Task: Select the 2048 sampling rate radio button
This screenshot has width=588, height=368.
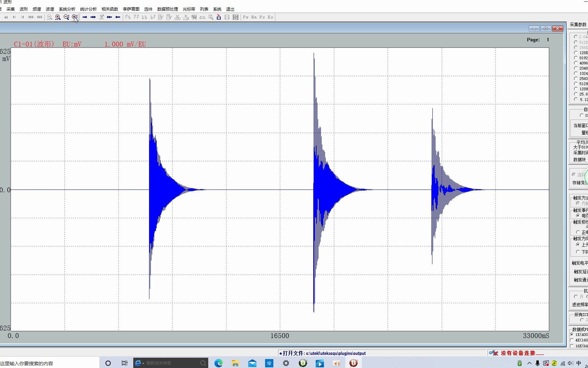Action: click(x=576, y=68)
